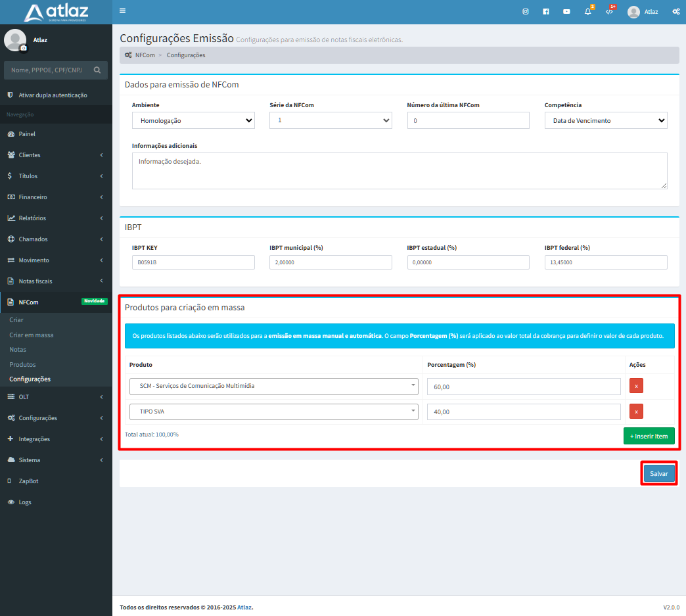686x616 pixels.
Task: Click the phone icon next to ZapBot
Action: [x=9, y=481]
